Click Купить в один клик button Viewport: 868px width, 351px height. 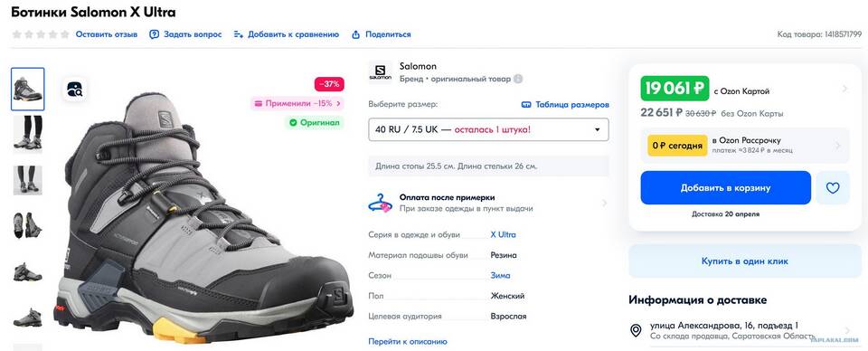click(x=744, y=261)
